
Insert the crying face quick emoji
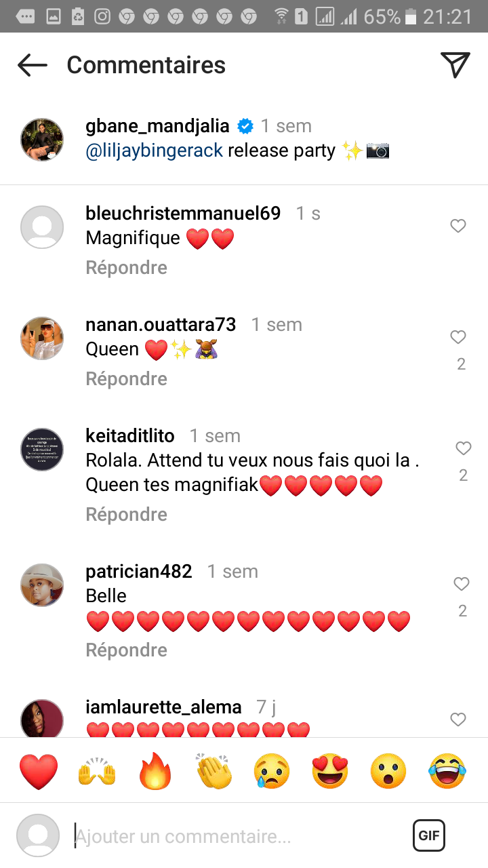tap(272, 772)
